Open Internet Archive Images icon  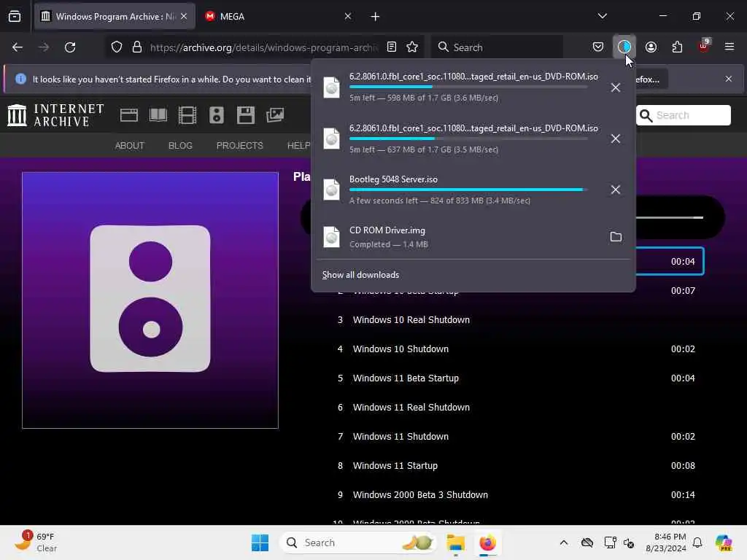(x=275, y=114)
